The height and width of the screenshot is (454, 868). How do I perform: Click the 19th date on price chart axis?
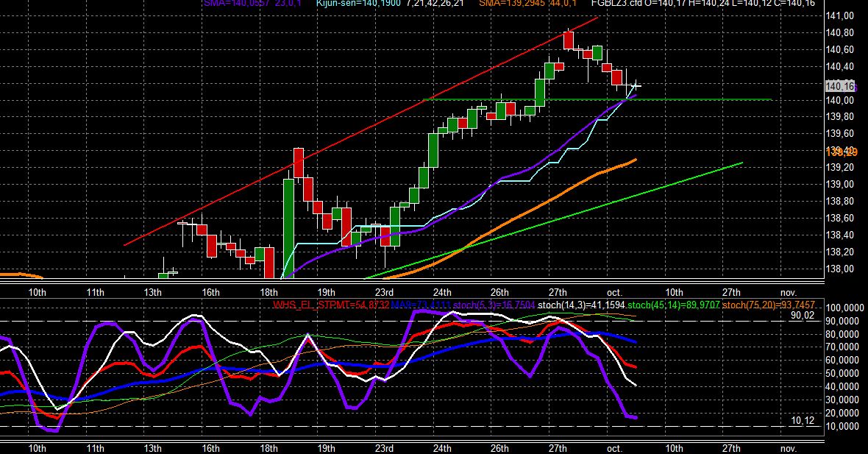(x=326, y=292)
